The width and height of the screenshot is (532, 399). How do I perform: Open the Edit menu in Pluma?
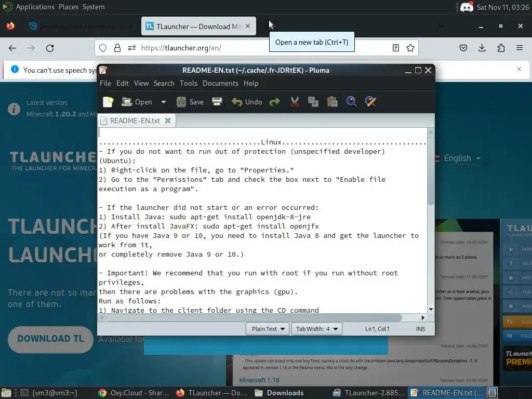[x=122, y=83]
